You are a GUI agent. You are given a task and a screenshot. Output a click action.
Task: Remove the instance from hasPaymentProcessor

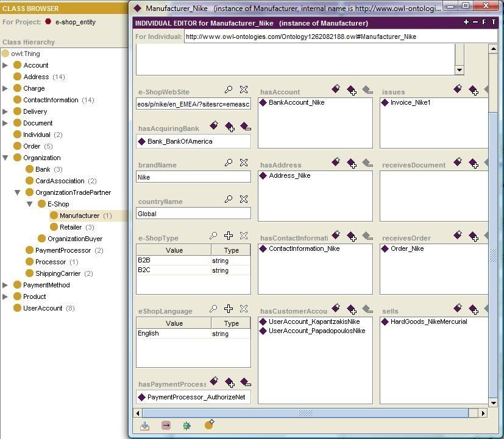[245, 382]
